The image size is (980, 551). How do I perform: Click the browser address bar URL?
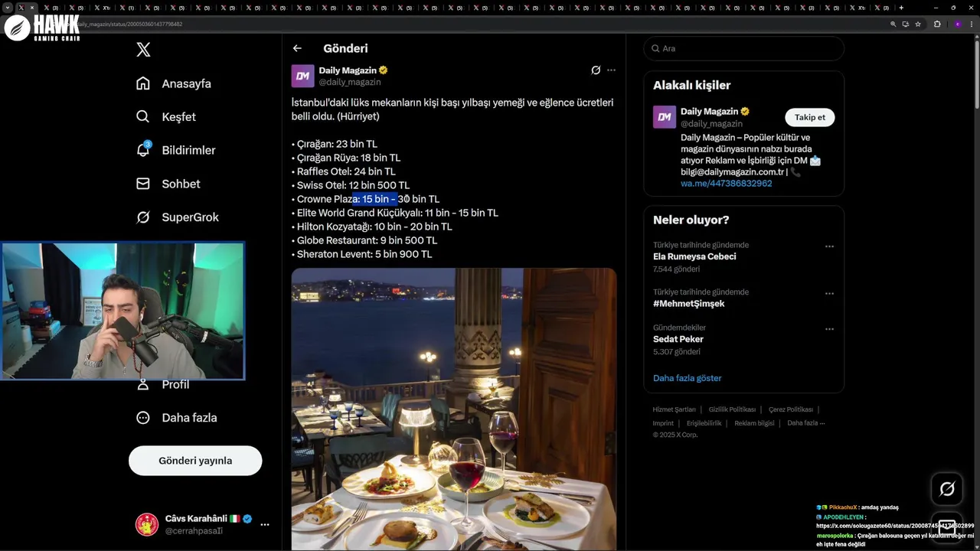pyautogui.click(x=130, y=24)
